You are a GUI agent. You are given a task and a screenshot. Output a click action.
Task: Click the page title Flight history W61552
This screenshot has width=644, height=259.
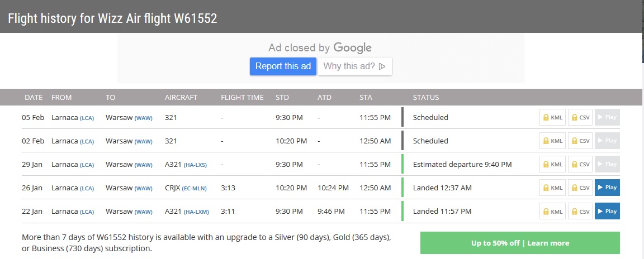[x=112, y=18]
